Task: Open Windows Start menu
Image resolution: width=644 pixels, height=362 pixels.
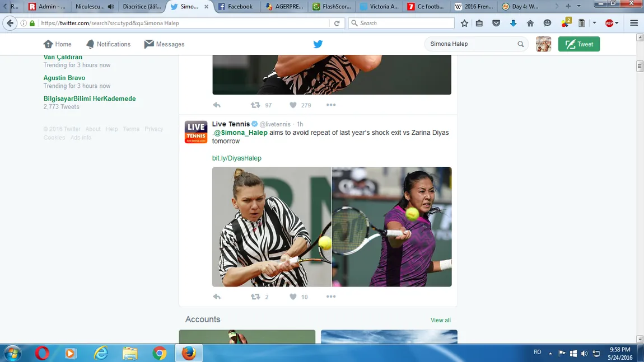Action: [x=12, y=353]
